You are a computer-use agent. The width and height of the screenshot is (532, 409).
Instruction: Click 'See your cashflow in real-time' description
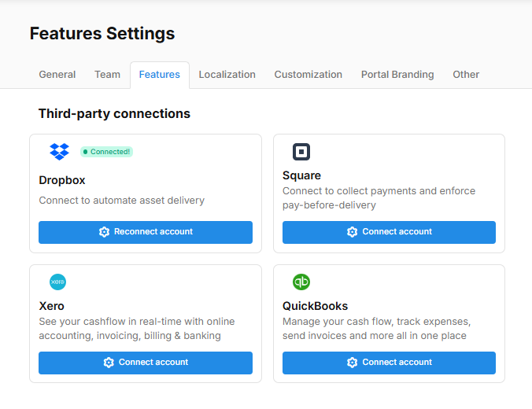pos(137,329)
